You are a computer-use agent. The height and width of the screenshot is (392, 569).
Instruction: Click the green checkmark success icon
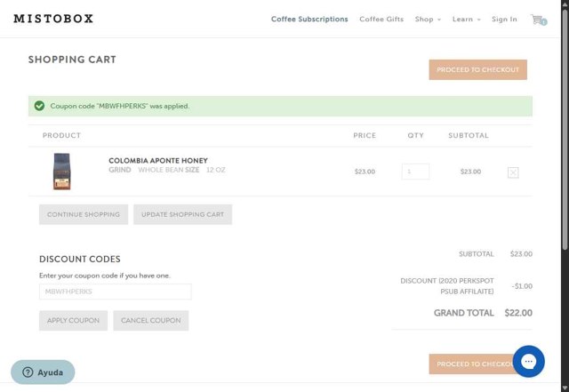(x=39, y=106)
